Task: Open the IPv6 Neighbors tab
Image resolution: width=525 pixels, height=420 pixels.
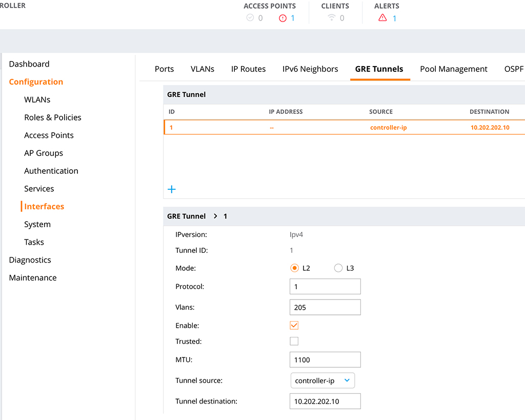Action: tap(310, 69)
